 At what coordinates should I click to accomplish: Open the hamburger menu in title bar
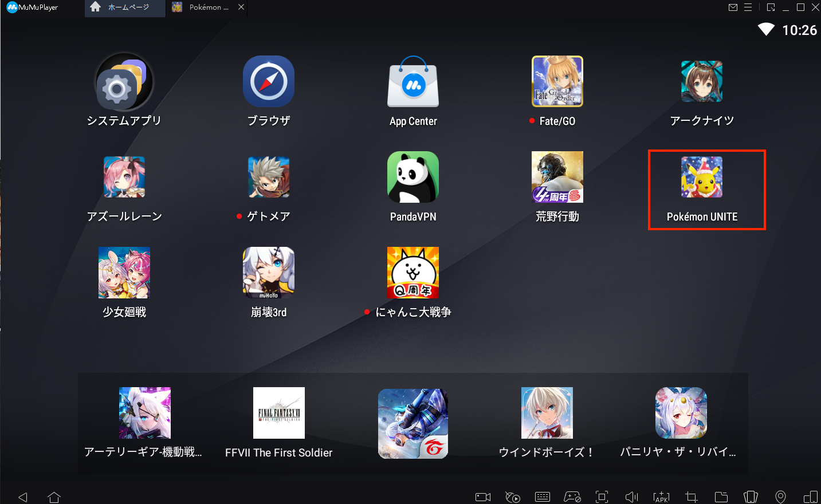tap(748, 7)
